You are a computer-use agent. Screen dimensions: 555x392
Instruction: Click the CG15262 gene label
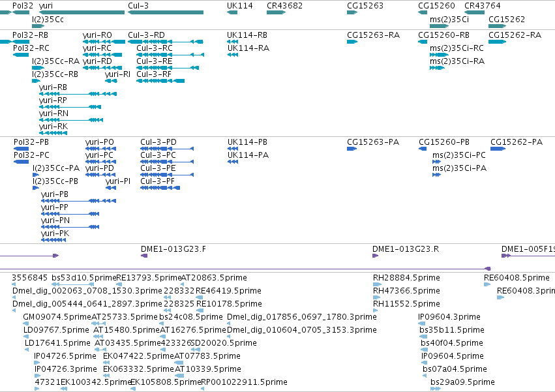507,20
